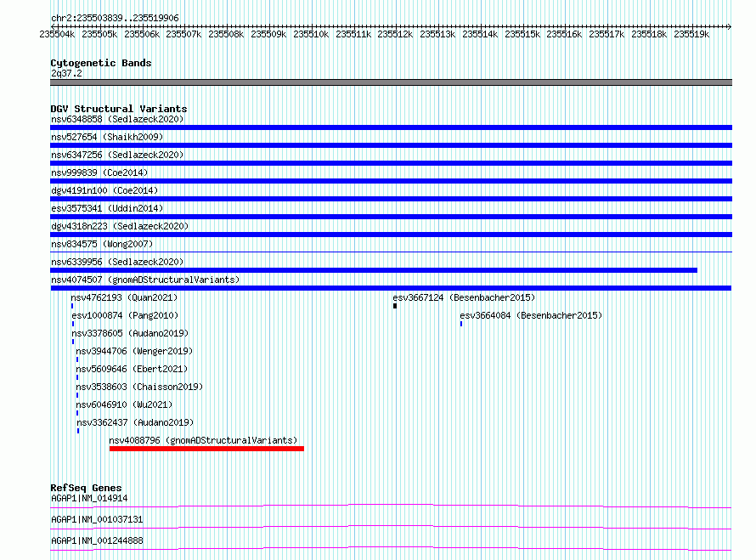Click the nsv4074507 (gnomADStructuralVariants) label
This screenshot has width=756, height=560.
[x=145, y=280]
